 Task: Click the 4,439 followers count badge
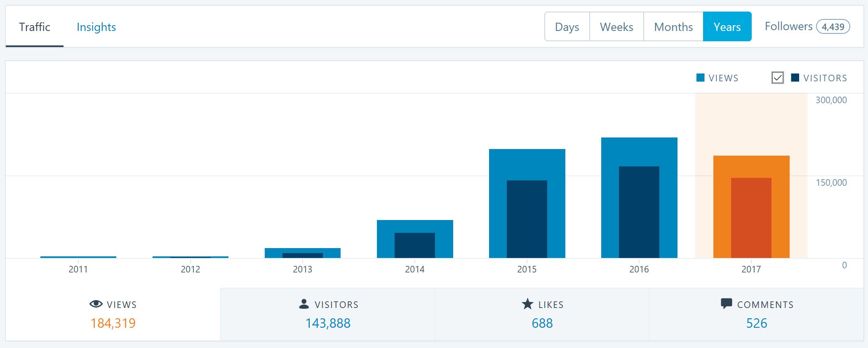click(833, 27)
